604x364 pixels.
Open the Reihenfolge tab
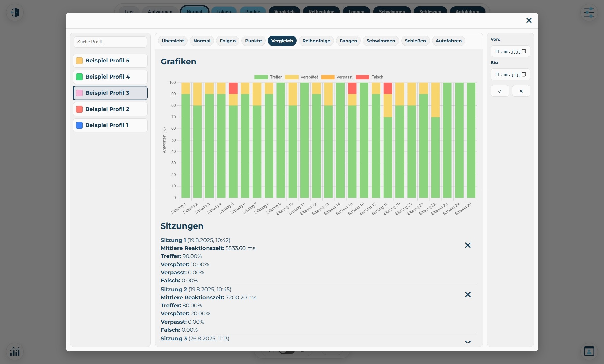click(x=316, y=41)
